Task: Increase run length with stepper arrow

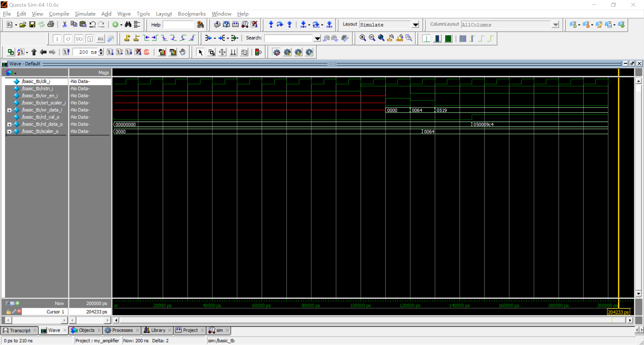Action: pos(101,50)
